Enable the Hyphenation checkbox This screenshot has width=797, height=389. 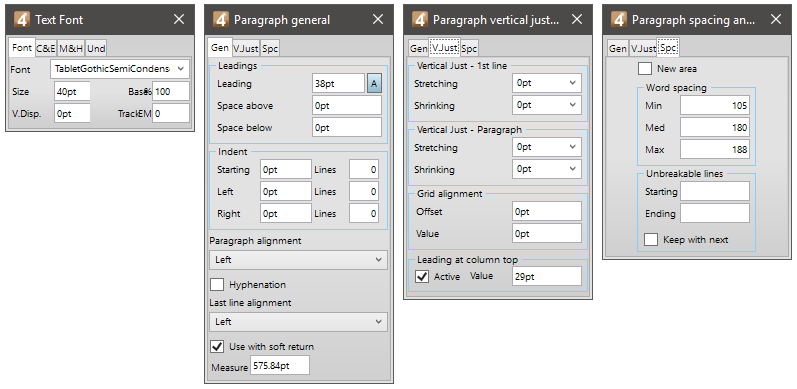click(217, 284)
